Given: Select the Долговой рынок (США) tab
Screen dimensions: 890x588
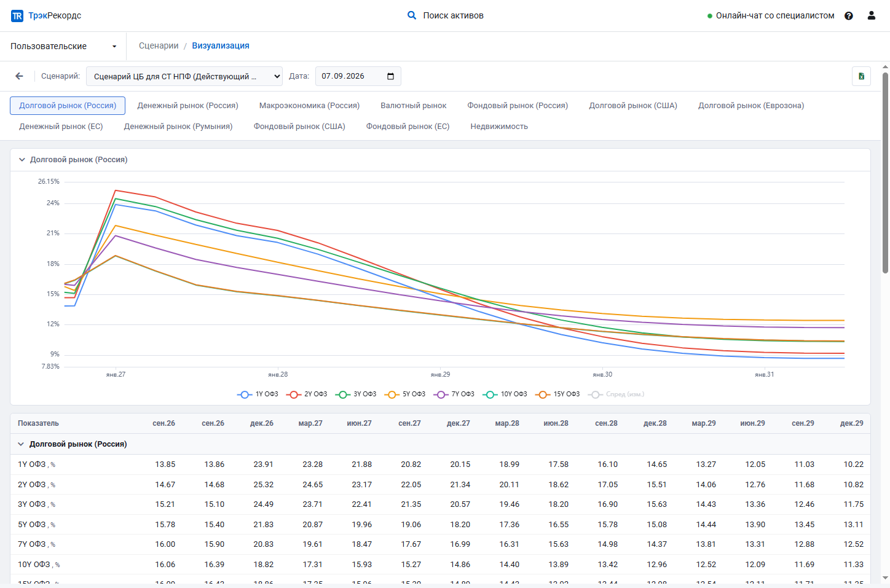Looking at the screenshot, I should click(634, 106).
